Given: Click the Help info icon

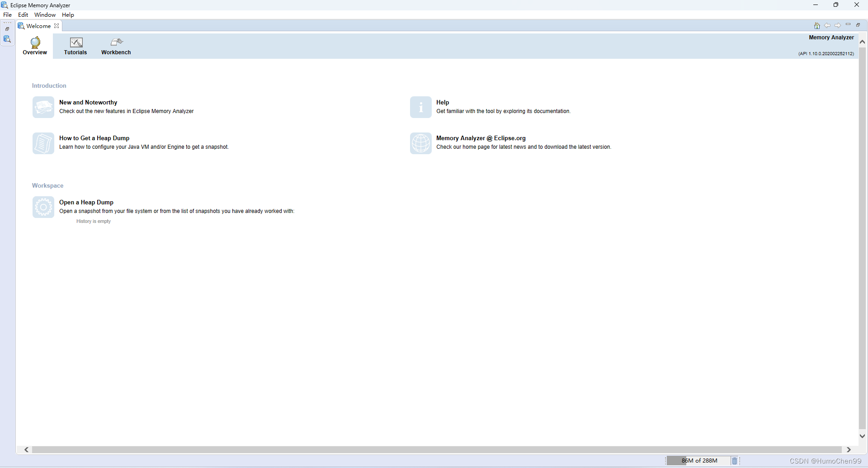Looking at the screenshot, I should click(421, 107).
